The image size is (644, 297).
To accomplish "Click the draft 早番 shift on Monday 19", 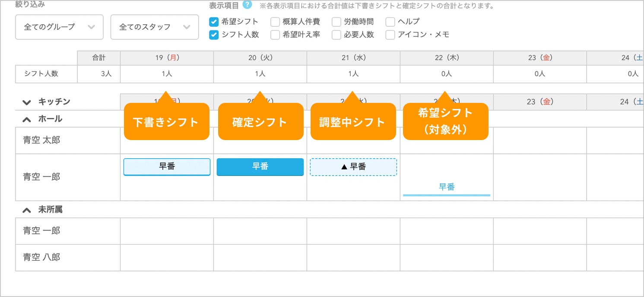I will coord(167,167).
